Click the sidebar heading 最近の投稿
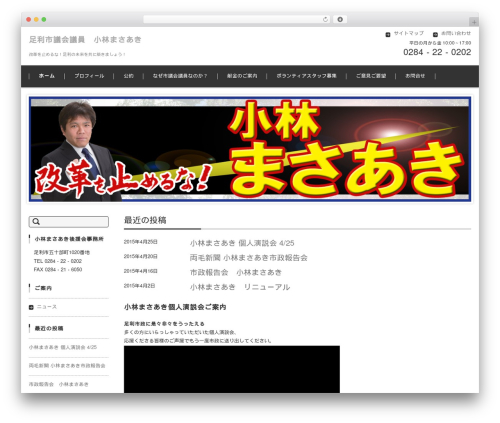The height and width of the screenshot is (423, 500). [x=49, y=328]
